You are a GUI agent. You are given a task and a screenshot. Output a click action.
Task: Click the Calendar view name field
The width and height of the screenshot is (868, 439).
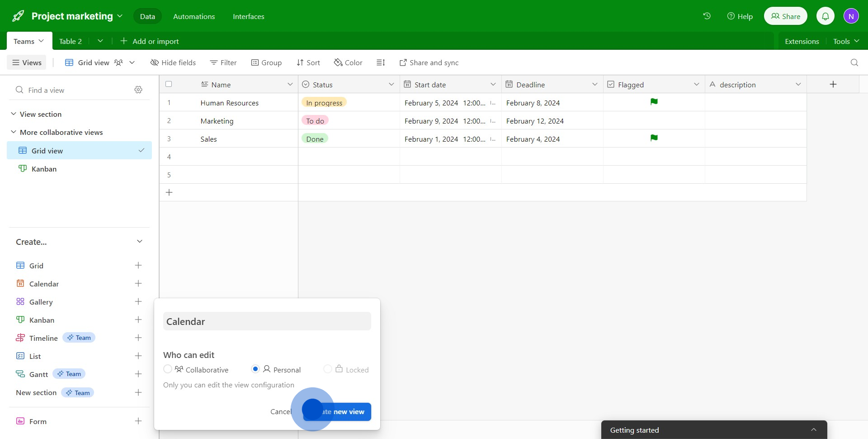point(267,321)
